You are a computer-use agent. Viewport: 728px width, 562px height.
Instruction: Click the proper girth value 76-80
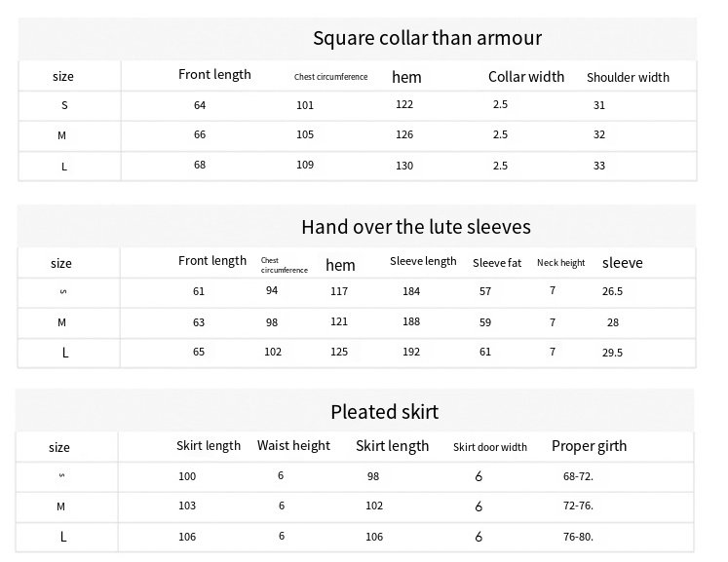[578, 537]
